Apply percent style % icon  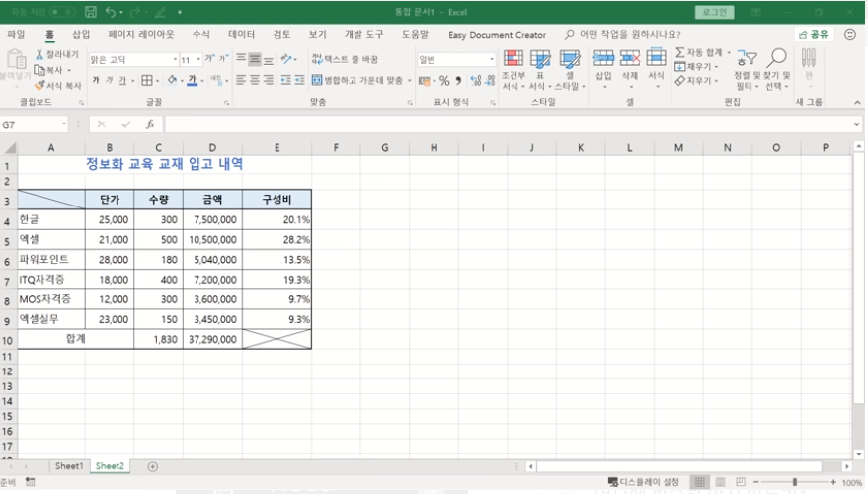pos(444,81)
